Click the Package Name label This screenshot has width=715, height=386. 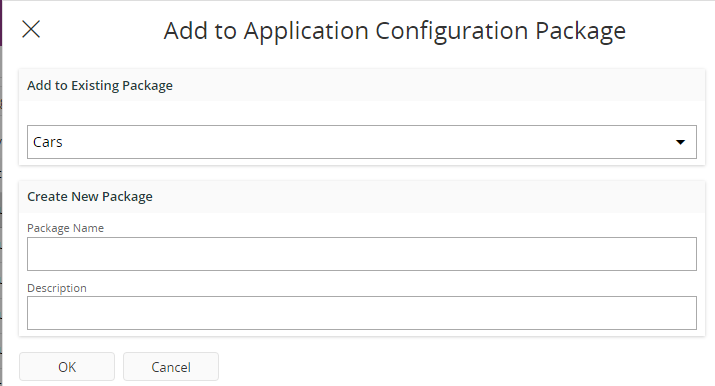[65, 228]
